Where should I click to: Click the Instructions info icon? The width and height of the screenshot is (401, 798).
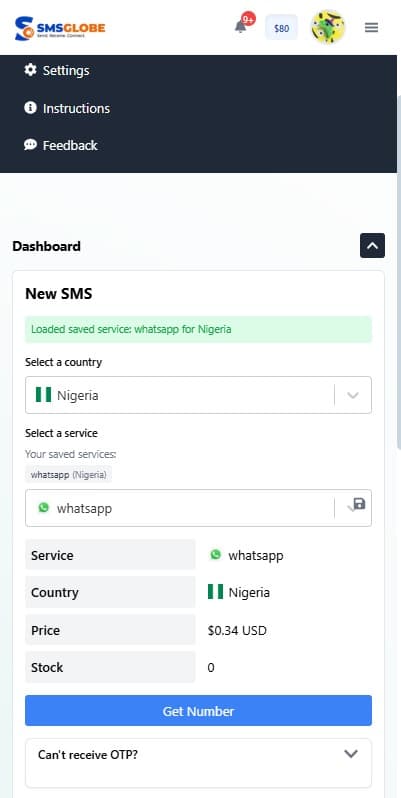31,107
